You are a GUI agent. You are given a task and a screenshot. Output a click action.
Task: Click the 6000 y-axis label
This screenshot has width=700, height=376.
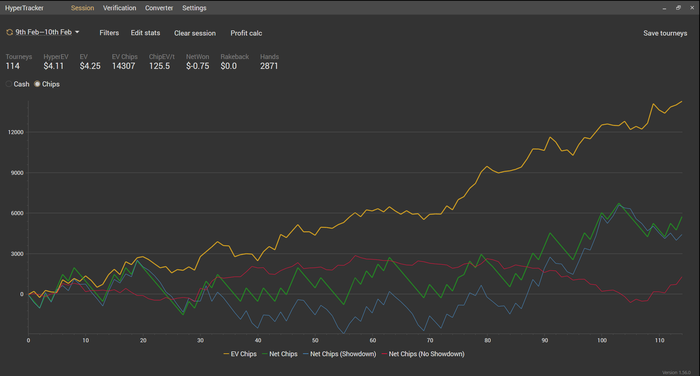coord(17,213)
